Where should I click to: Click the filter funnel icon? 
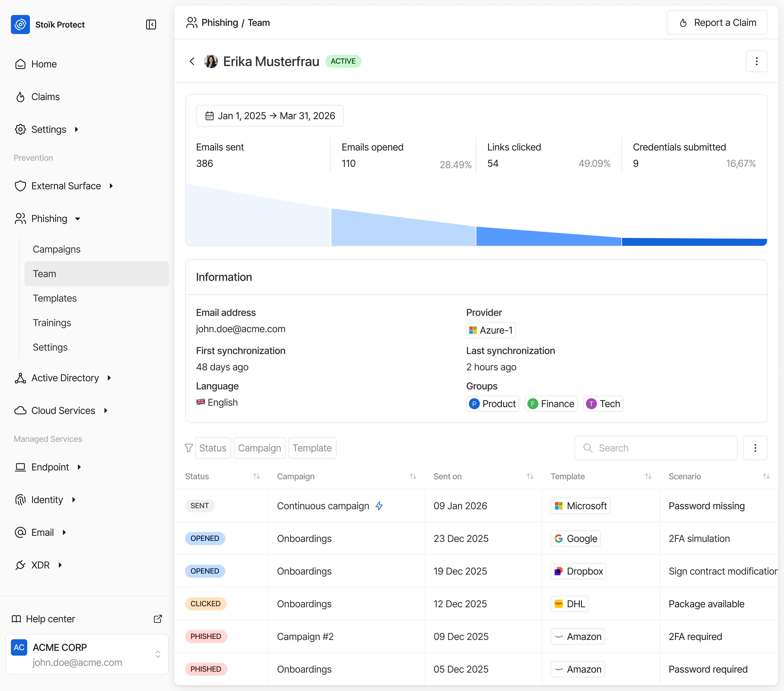coord(188,448)
